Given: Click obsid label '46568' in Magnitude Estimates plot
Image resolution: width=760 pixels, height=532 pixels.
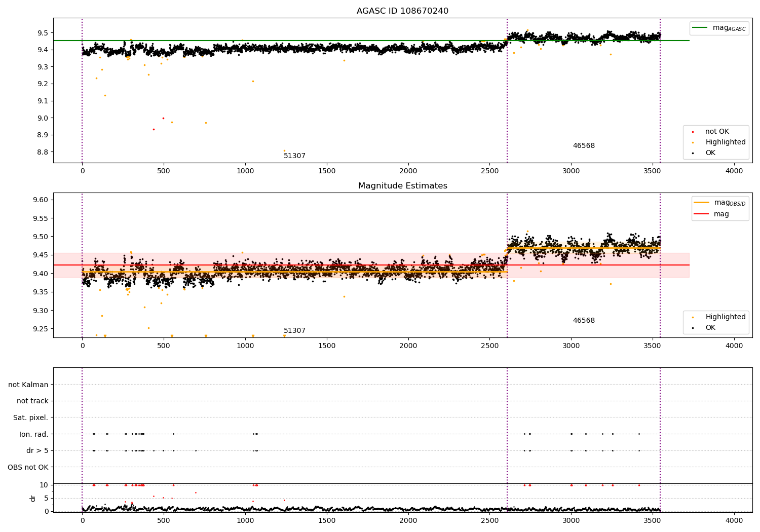Looking at the screenshot, I should point(584,321).
